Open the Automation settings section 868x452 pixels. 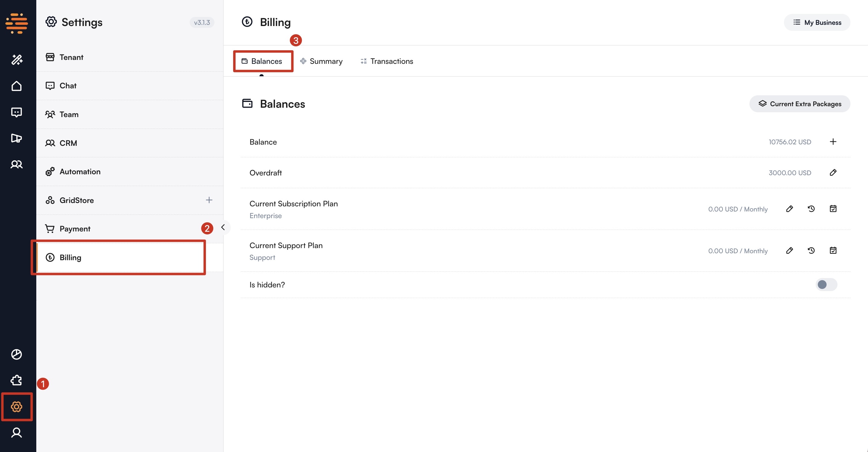point(80,172)
